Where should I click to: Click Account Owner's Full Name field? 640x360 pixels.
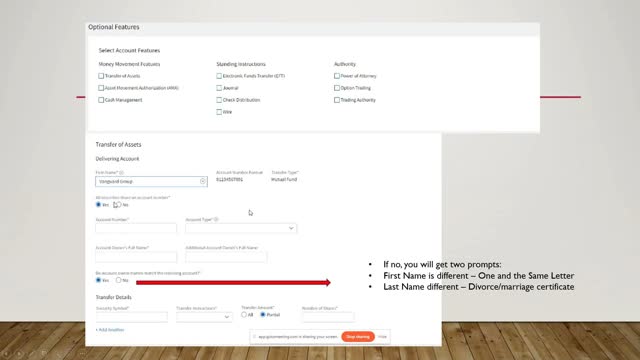tap(136, 257)
